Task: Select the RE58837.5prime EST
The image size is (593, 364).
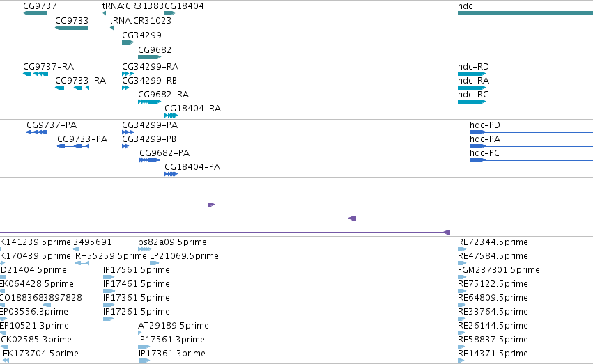Action: coord(462,347)
